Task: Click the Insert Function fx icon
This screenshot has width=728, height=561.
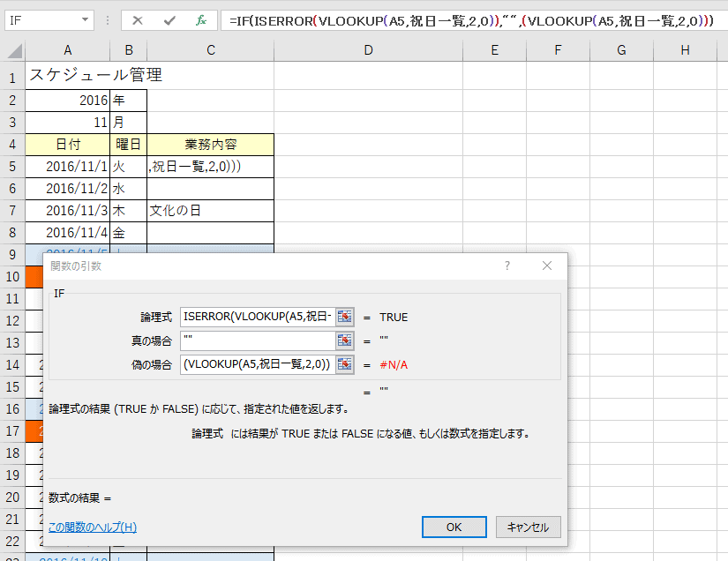Action: [x=200, y=20]
